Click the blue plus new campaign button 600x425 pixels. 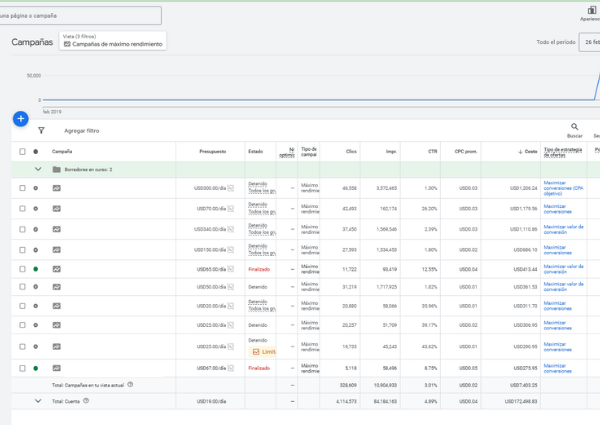click(x=21, y=119)
